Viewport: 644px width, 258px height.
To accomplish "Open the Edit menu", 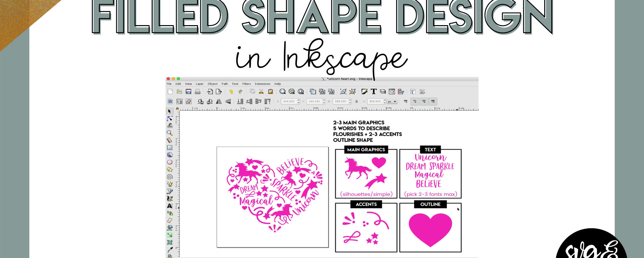I will pyautogui.click(x=178, y=84).
